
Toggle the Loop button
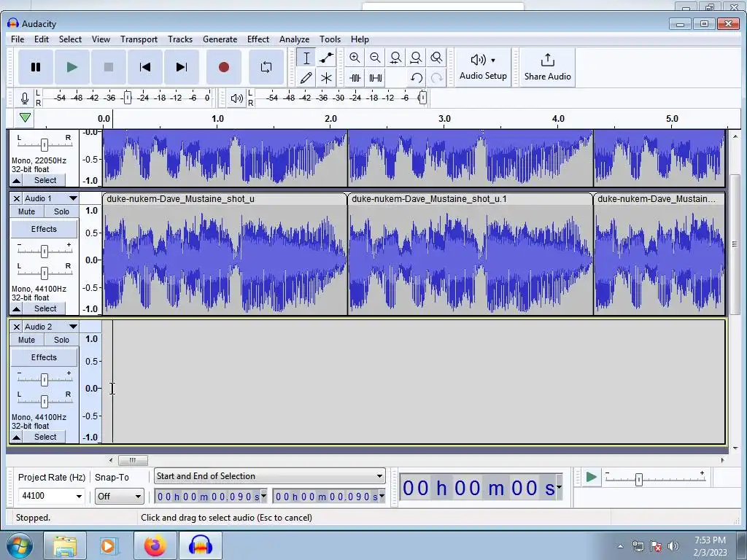pos(266,67)
